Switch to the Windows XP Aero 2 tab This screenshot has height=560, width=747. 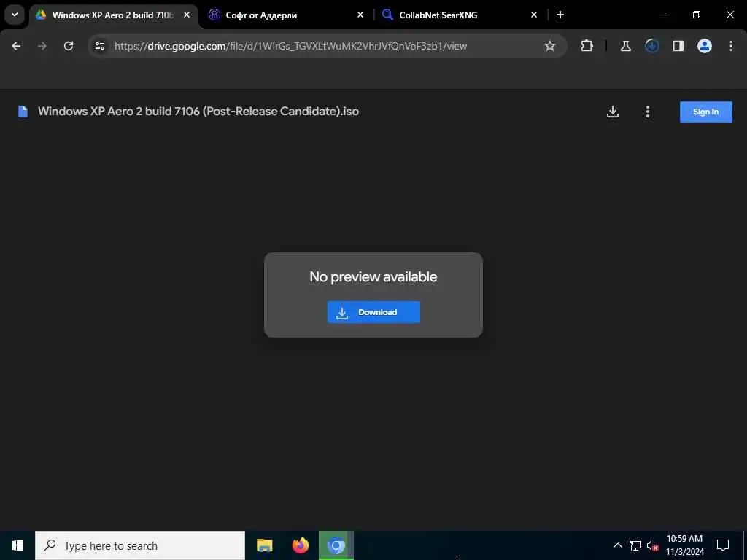click(x=112, y=15)
